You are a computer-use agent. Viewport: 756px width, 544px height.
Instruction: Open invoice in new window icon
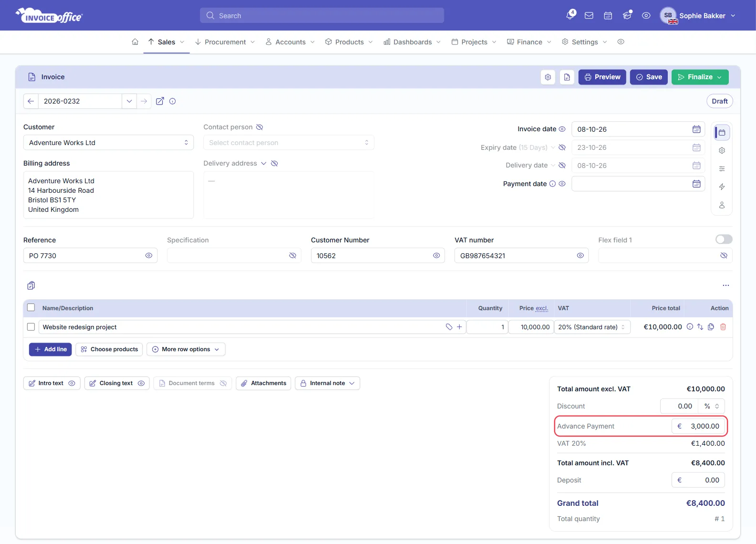(160, 101)
